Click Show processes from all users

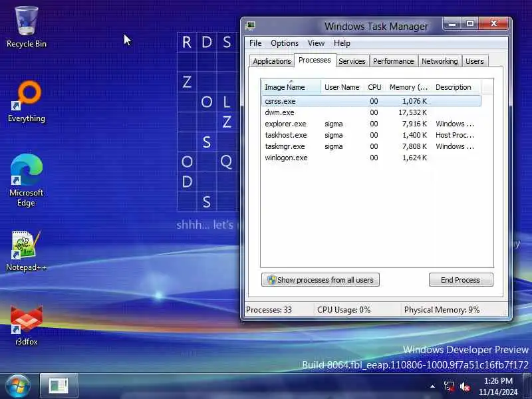(x=321, y=279)
